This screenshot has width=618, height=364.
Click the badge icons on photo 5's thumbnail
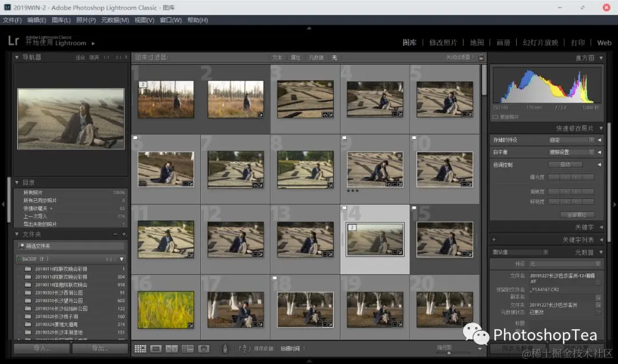coord(467,114)
